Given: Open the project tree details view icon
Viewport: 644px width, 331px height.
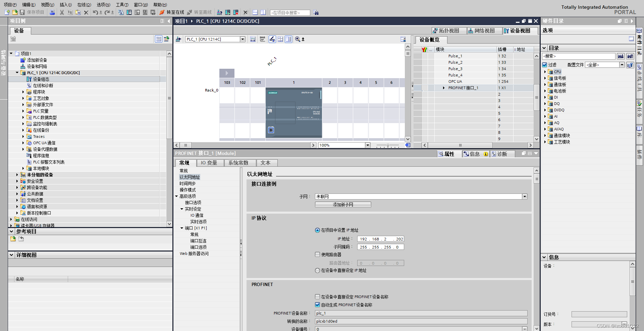Looking at the screenshot, I should (x=159, y=39).
